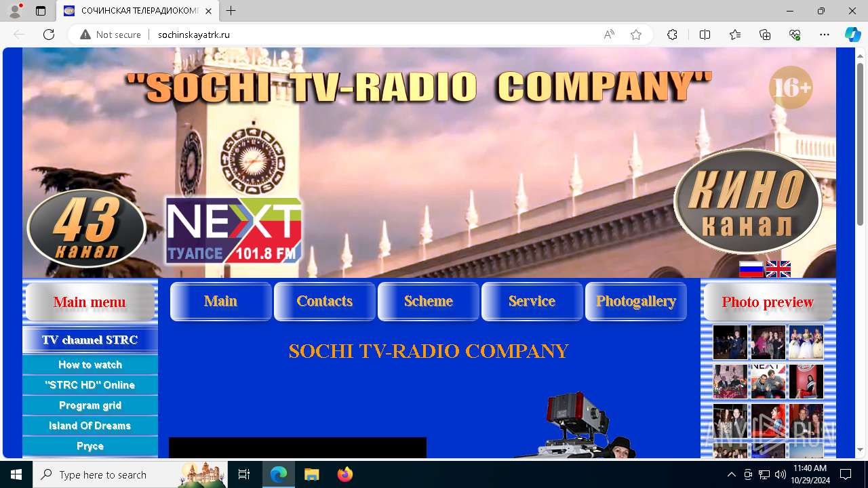Open the Contacts navigation tab
This screenshot has width=868, height=488.
(x=324, y=302)
